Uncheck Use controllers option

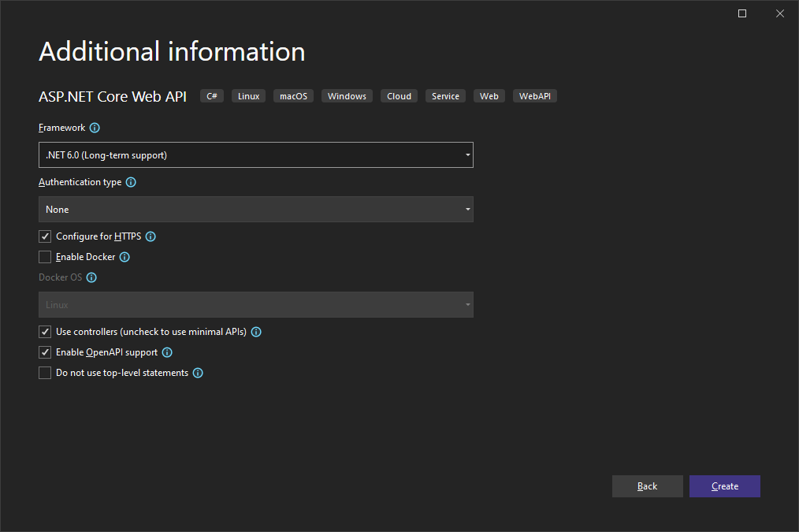[x=45, y=331]
